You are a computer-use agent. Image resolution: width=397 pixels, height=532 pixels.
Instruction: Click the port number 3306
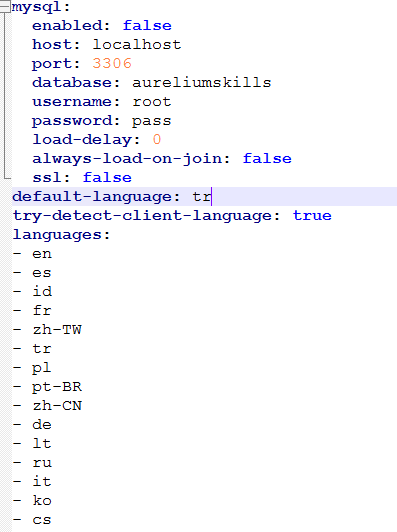[x=112, y=64]
